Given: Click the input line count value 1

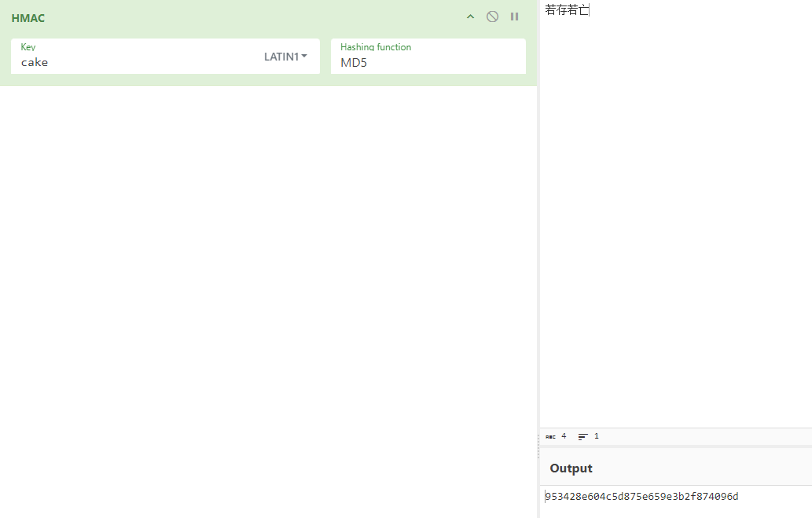Looking at the screenshot, I should coord(597,436).
